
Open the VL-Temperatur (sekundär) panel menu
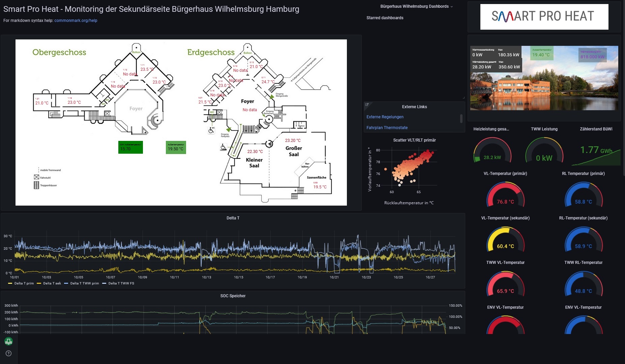click(x=505, y=218)
